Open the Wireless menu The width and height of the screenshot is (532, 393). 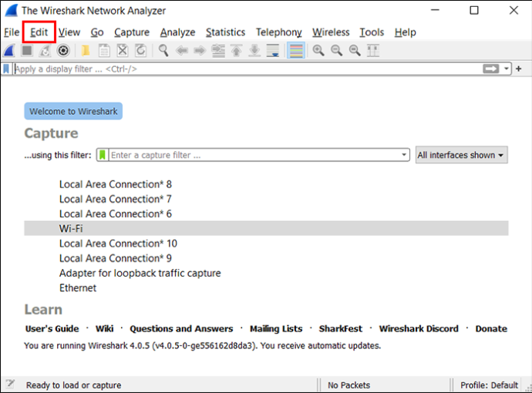331,32
